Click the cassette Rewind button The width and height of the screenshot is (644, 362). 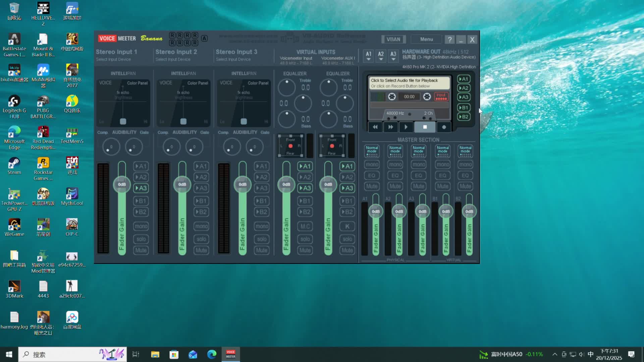pos(375,127)
